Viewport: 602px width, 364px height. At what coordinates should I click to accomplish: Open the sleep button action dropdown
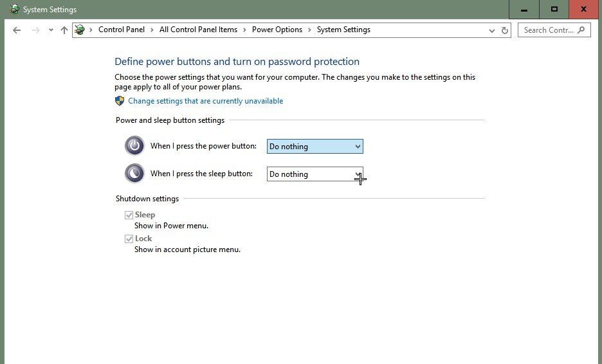[315, 174]
